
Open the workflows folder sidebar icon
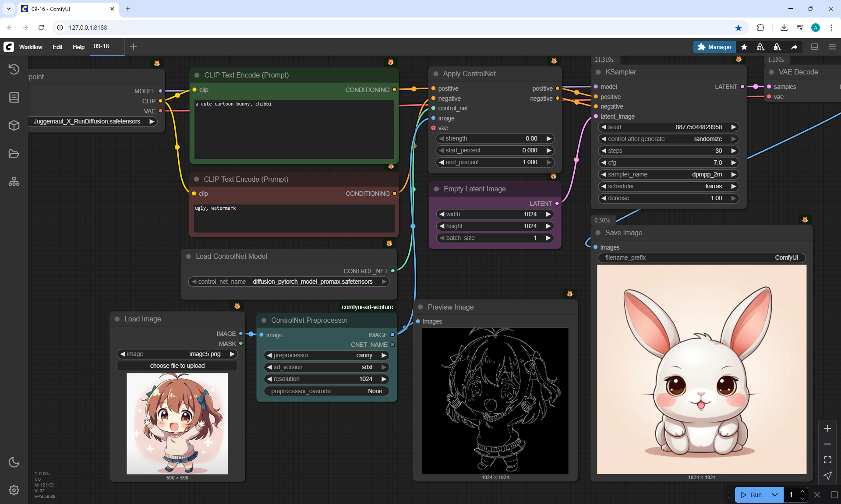click(14, 154)
